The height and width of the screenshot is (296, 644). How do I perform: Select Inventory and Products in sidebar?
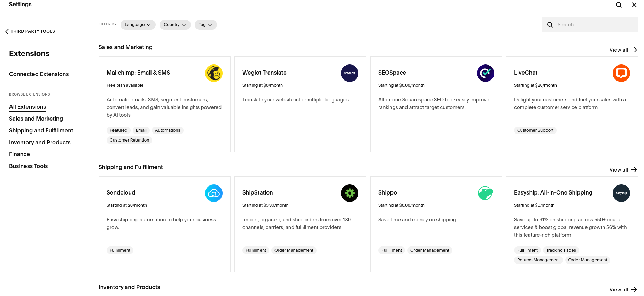point(40,142)
